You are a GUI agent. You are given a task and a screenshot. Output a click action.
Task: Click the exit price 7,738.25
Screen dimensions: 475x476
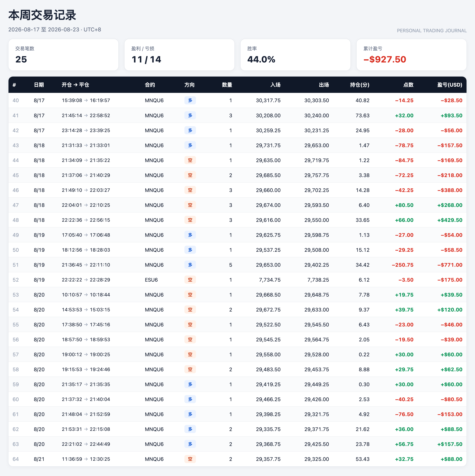click(318, 280)
